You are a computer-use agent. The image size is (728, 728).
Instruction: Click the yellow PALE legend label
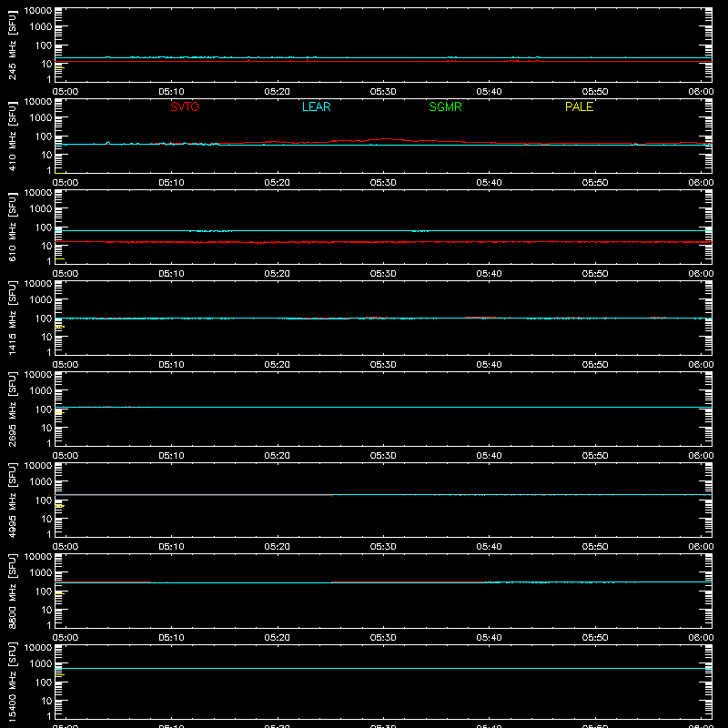[x=579, y=106]
